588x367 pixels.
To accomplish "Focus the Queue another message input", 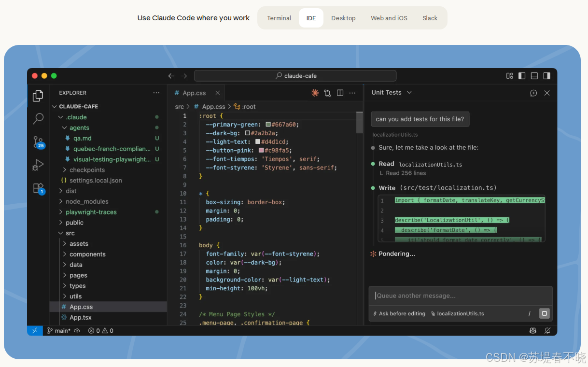I will (x=461, y=296).
